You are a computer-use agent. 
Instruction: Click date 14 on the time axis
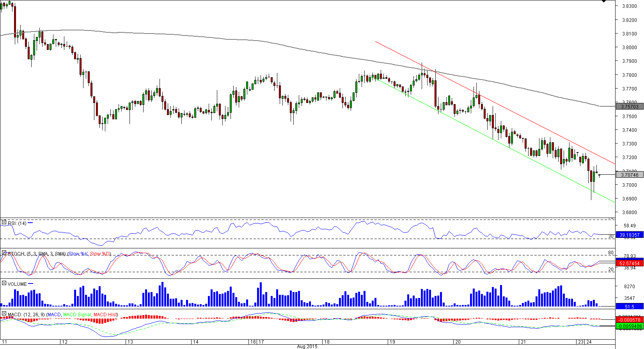coord(196,342)
